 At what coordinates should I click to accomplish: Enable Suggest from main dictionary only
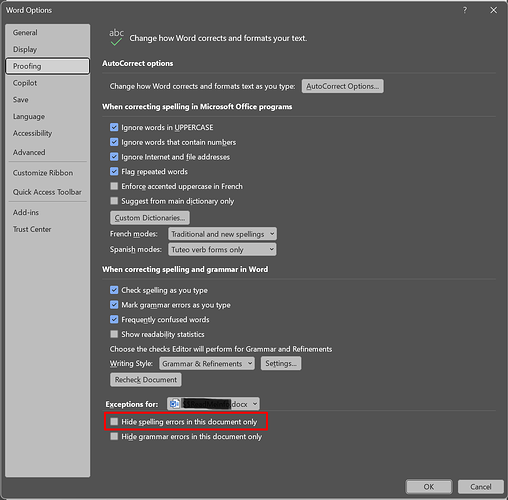click(114, 201)
